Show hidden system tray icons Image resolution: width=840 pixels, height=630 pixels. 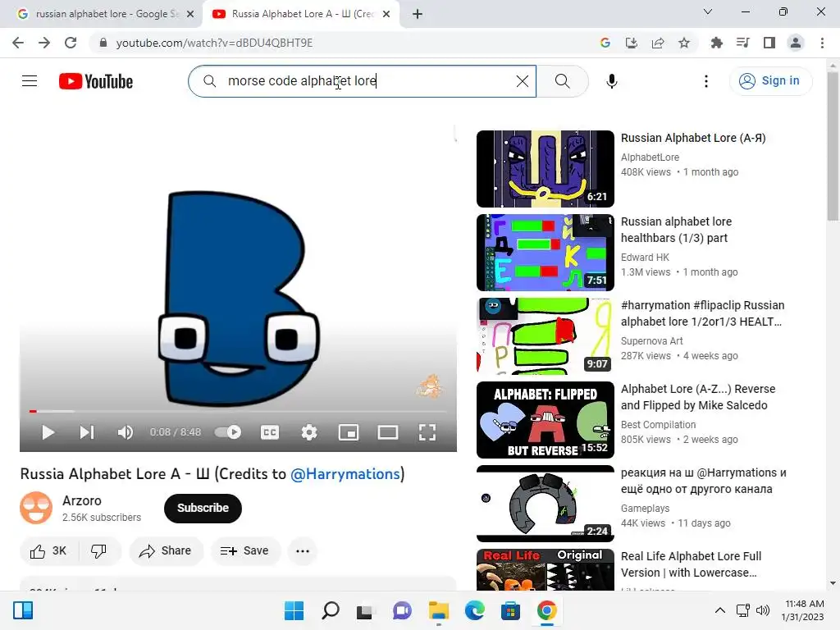pos(720,610)
